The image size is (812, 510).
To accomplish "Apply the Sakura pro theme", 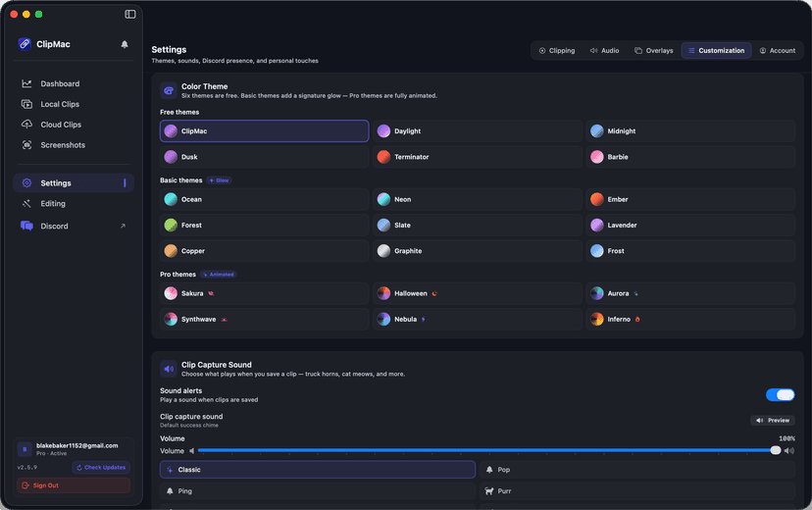I will 264,293.
